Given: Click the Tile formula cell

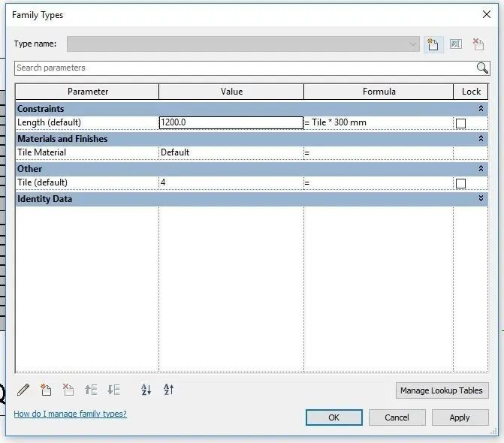Looking at the screenshot, I should pyautogui.click(x=379, y=182).
